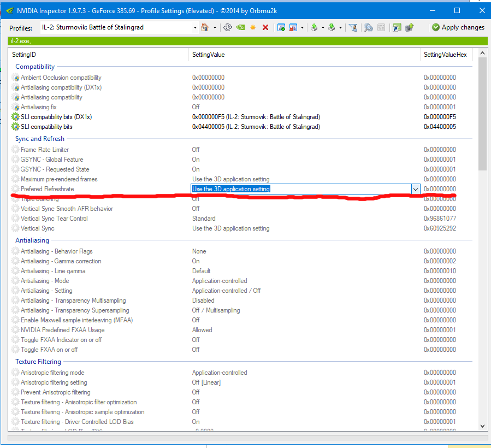The width and height of the screenshot is (491, 448).
Task: Click gear icon beside Frame Rate Limiter
Action: (x=15, y=150)
